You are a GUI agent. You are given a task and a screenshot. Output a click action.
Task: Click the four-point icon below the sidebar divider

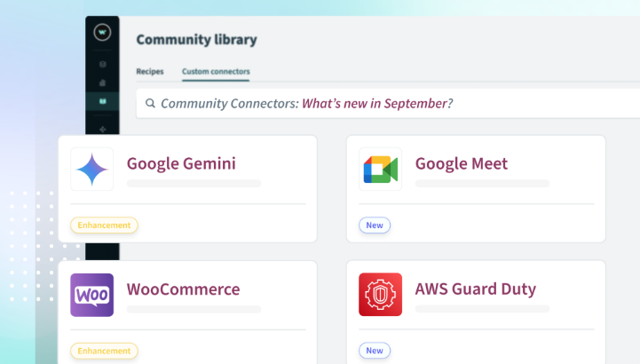pos(102,131)
